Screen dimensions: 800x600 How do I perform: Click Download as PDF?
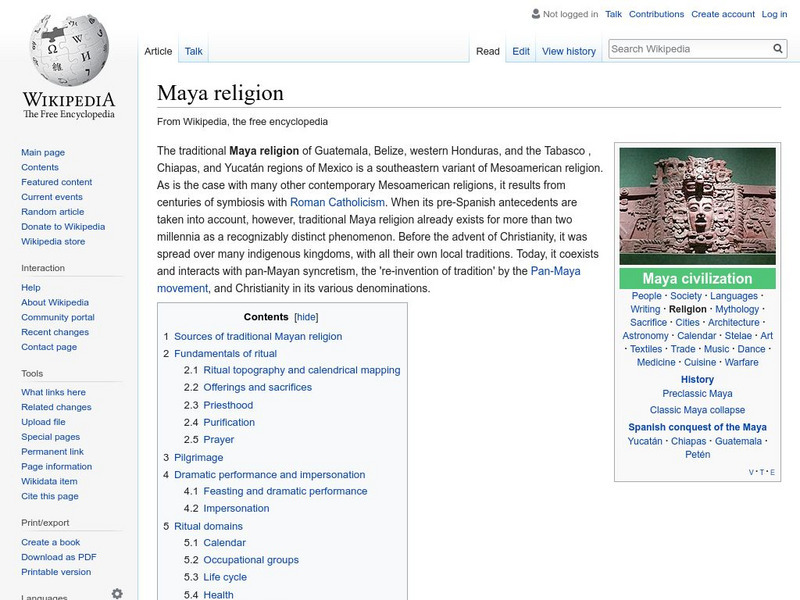59,557
